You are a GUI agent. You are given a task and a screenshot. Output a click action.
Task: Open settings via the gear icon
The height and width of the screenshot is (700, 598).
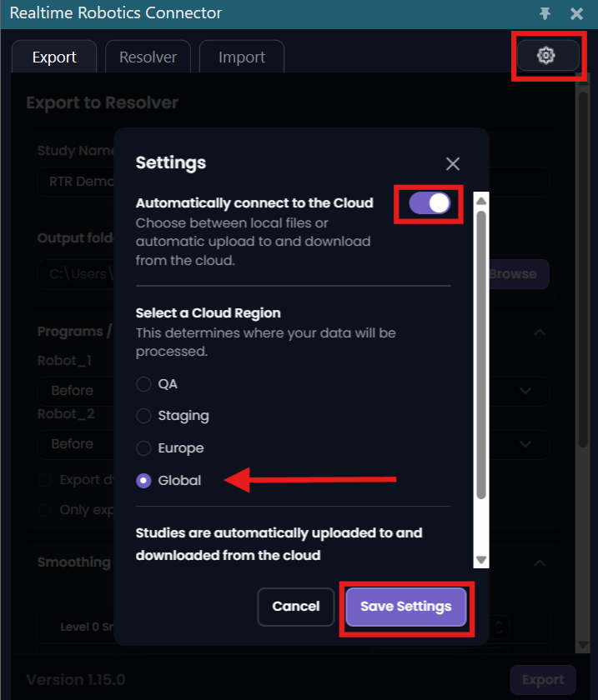[x=547, y=55]
